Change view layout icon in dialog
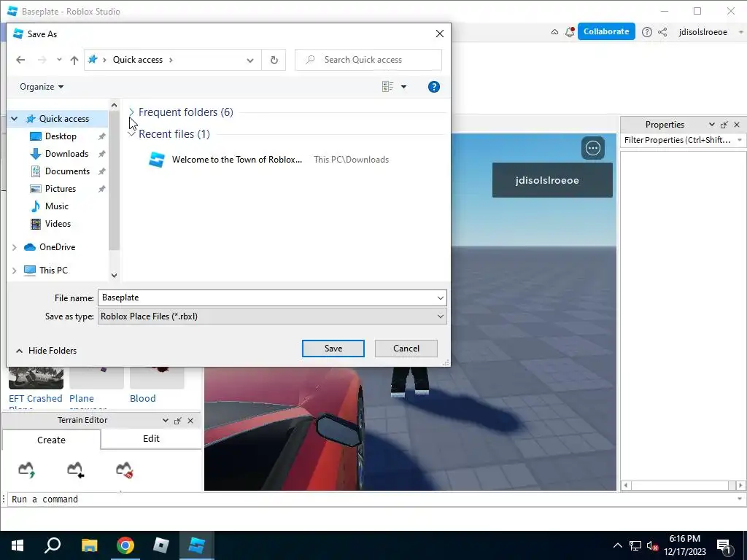The image size is (747, 560). 387,87
